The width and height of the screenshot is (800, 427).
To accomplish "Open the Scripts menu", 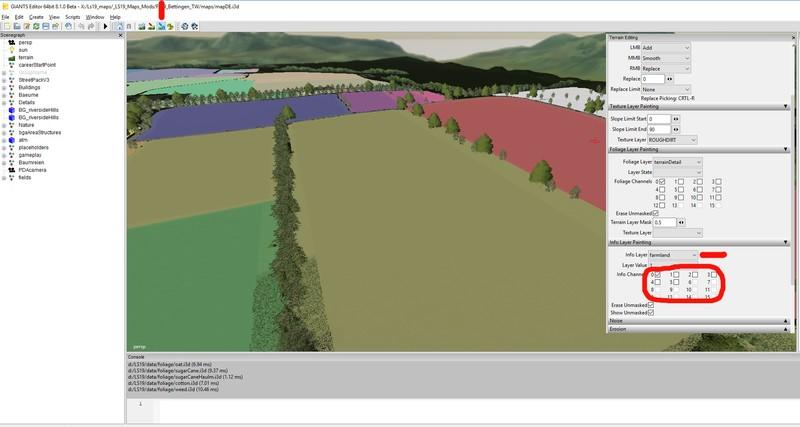I will [74, 17].
